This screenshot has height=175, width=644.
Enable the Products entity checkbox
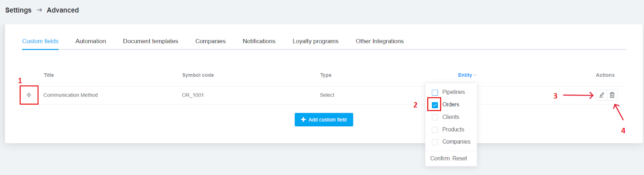(435, 130)
